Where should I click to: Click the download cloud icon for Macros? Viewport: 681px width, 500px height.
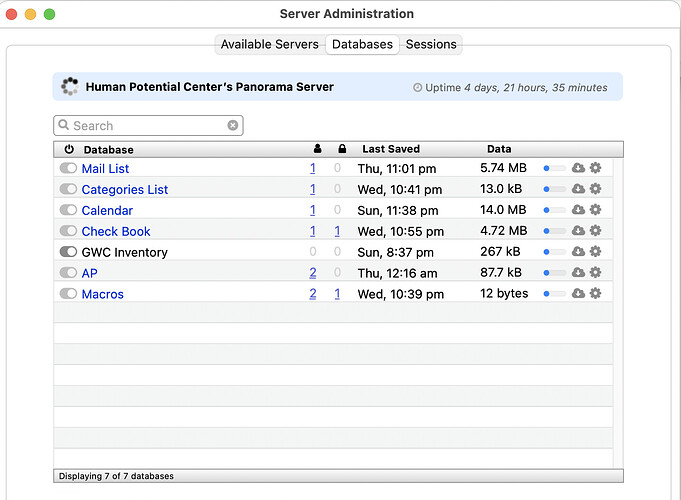[x=578, y=294]
